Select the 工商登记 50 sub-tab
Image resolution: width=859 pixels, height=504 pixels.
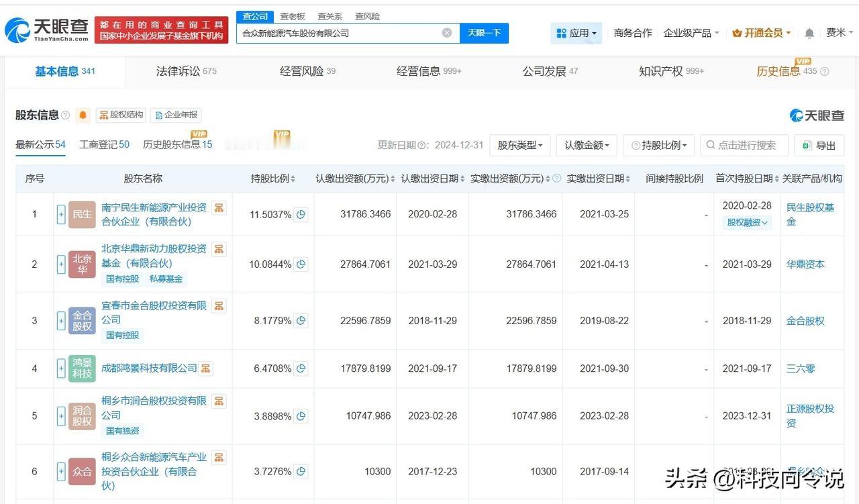tap(105, 144)
